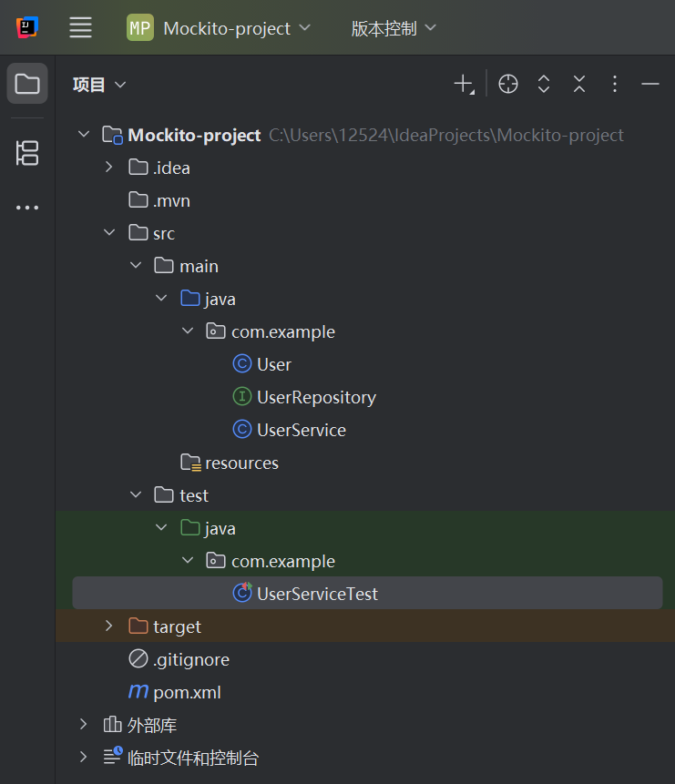Image resolution: width=675 pixels, height=784 pixels.
Task: Collapse the test folder
Action: click(x=135, y=494)
